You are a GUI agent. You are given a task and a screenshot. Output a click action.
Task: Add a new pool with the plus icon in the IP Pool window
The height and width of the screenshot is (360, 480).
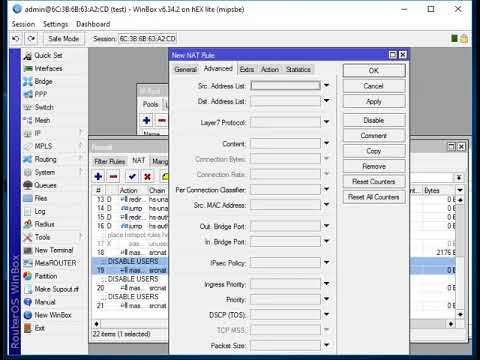146,120
